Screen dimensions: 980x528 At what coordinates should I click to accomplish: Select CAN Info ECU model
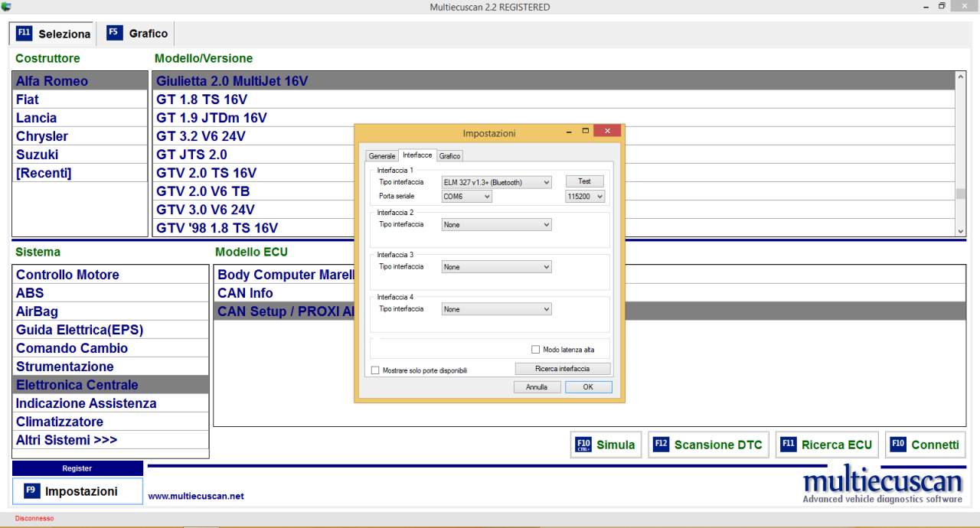click(284, 293)
